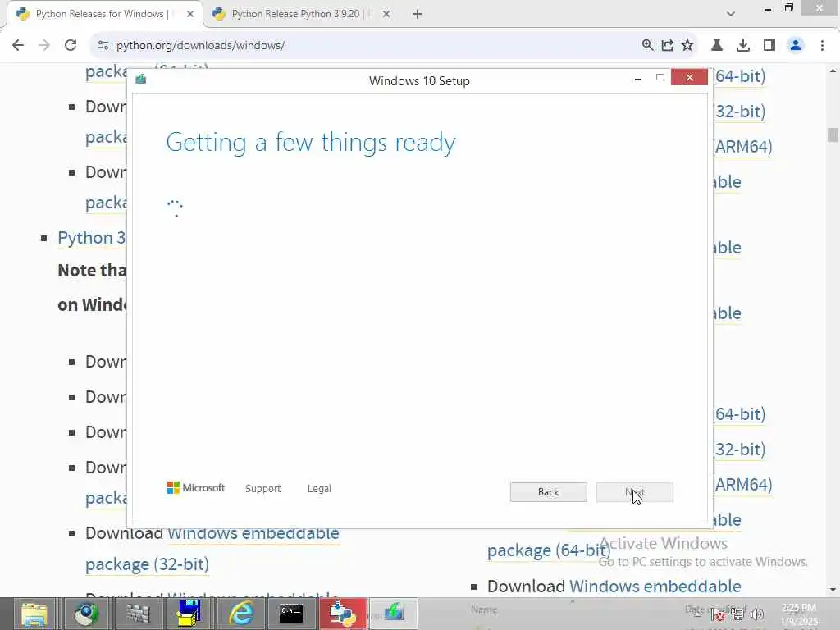Go back in browser history
The image size is (840, 630).
pos(18,46)
